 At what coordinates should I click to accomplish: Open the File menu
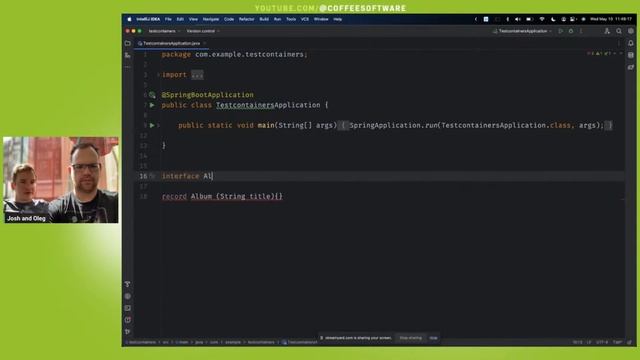tap(168, 19)
